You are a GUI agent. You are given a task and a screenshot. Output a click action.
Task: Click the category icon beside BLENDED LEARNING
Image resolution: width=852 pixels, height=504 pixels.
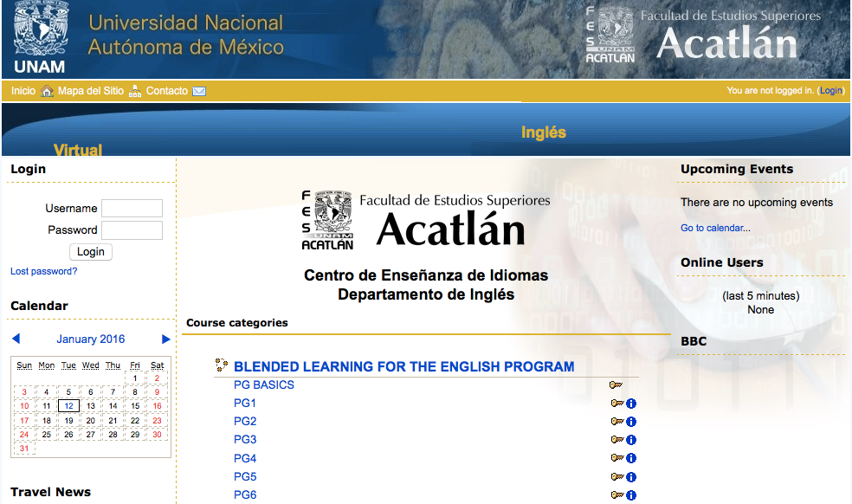click(x=221, y=365)
